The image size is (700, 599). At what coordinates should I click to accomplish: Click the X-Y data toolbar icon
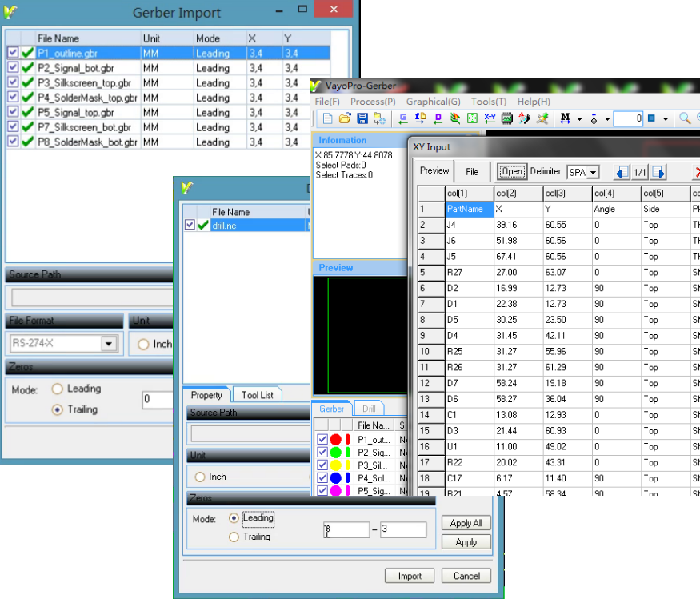[x=490, y=118]
